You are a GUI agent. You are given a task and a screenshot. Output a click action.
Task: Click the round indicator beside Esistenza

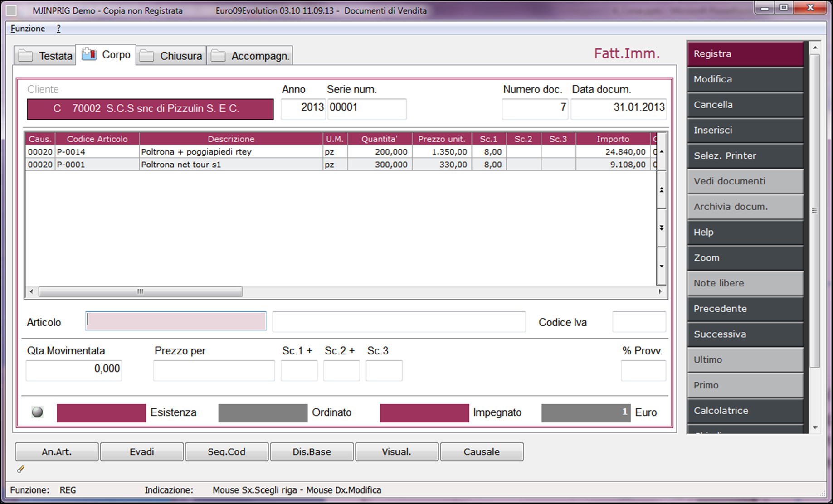pyautogui.click(x=37, y=412)
